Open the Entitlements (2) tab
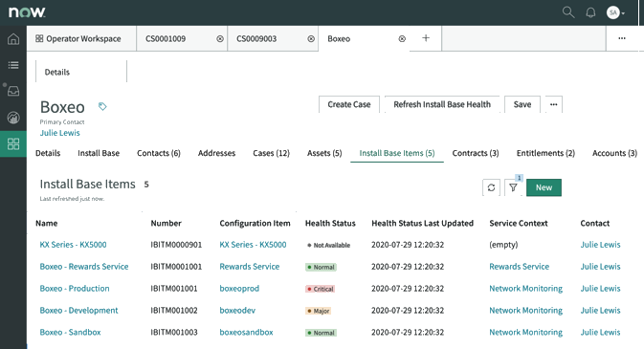644x349 pixels. tap(545, 153)
